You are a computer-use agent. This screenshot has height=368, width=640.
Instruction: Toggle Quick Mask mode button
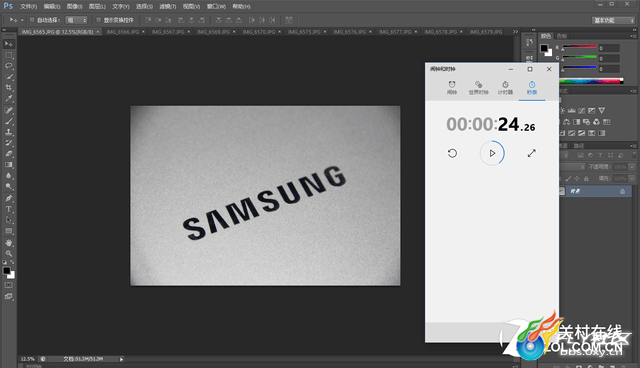pyautogui.click(x=9, y=285)
